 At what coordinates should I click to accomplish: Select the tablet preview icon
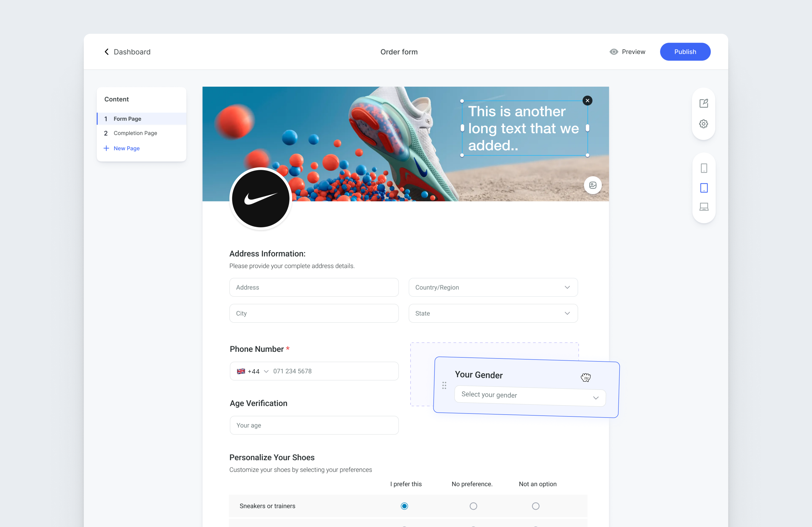[x=703, y=188]
